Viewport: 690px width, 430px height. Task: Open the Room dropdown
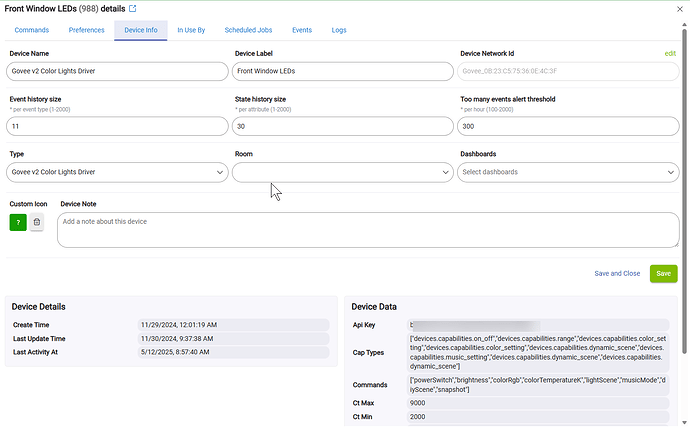tap(343, 172)
